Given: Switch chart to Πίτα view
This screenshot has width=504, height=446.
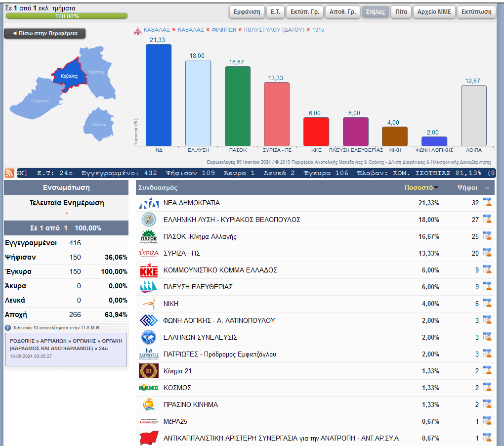Looking at the screenshot, I should (401, 12).
